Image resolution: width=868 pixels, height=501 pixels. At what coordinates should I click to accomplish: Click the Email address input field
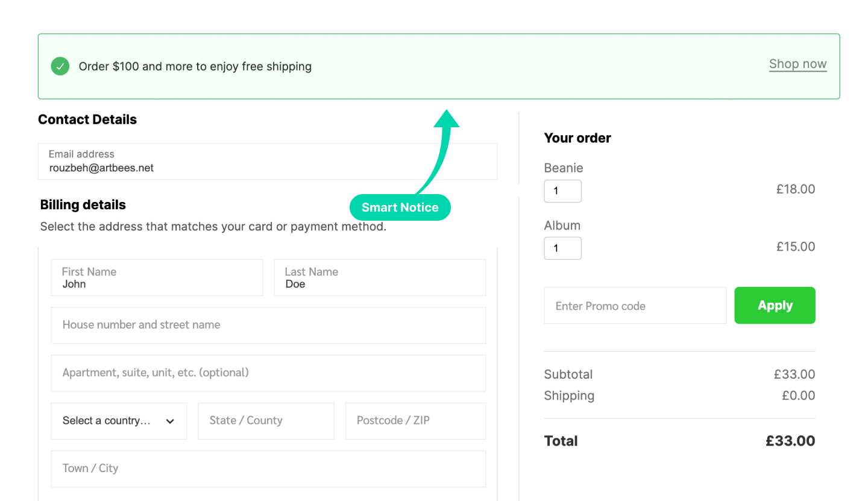(x=268, y=162)
